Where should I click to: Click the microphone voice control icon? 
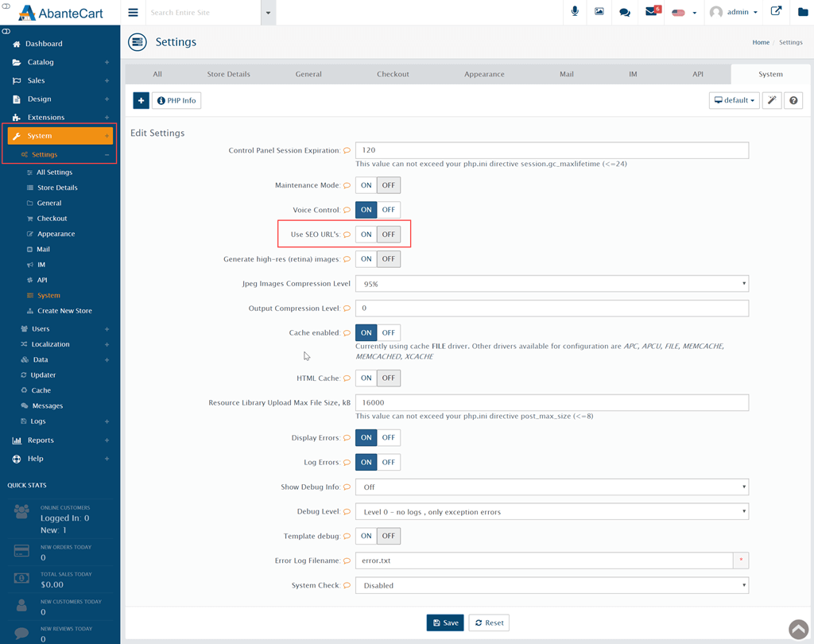(x=574, y=12)
